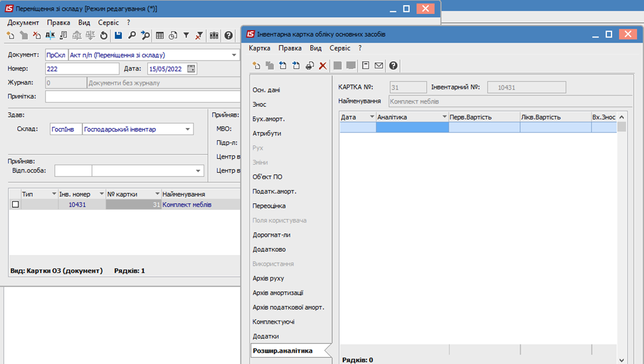Viewport: 644px width, 364px height.
Task: Open the Інв. номер column header dropdown
Action: [101, 194]
